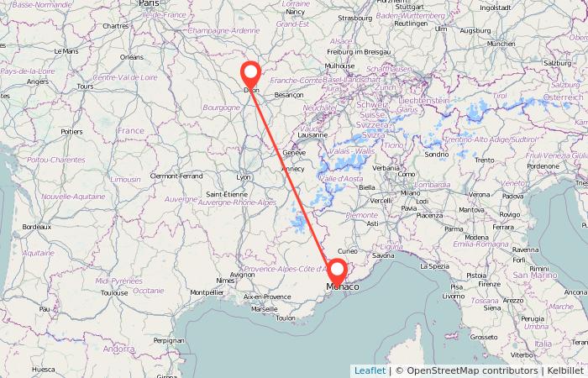This screenshot has height=378, width=588.
Task: Click the Andorra country label
Action: 119,349
